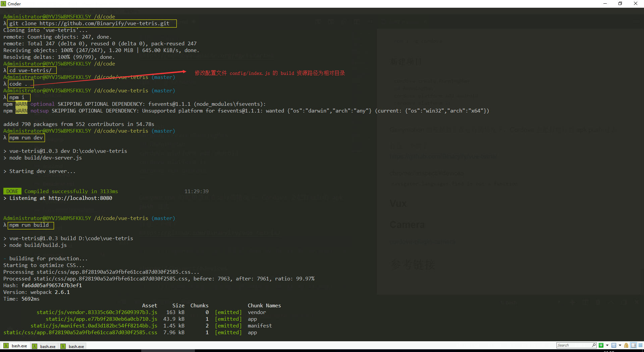Screen dimensions: 644x352
Task: Click the 'vendor' chunk name
Action: click(257, 312)
